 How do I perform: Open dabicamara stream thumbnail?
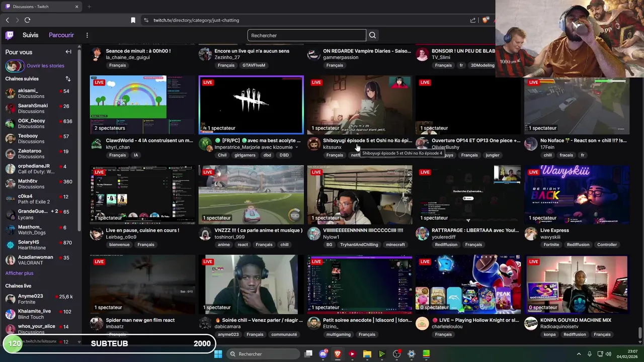(251, 284)
